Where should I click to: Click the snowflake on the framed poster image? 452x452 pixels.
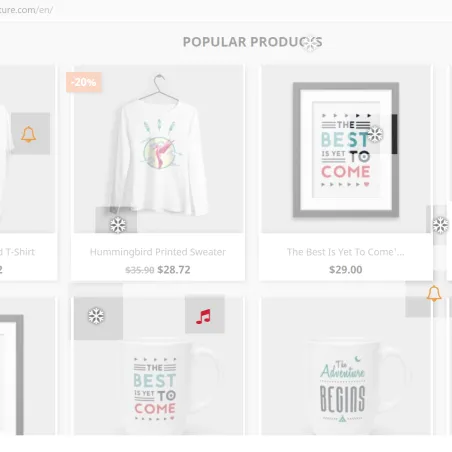(375, 134)
